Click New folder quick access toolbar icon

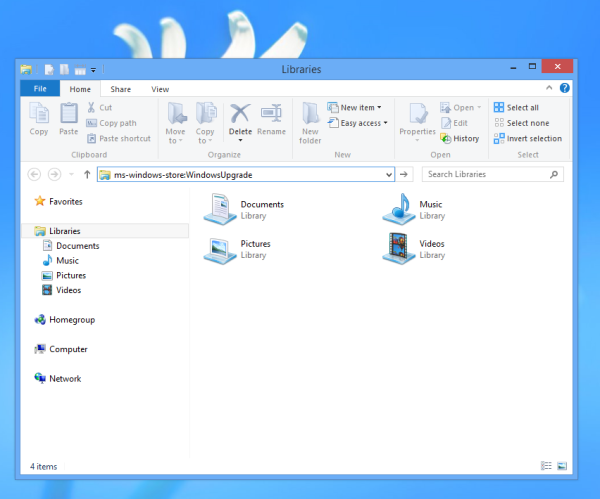coord(64,69)
